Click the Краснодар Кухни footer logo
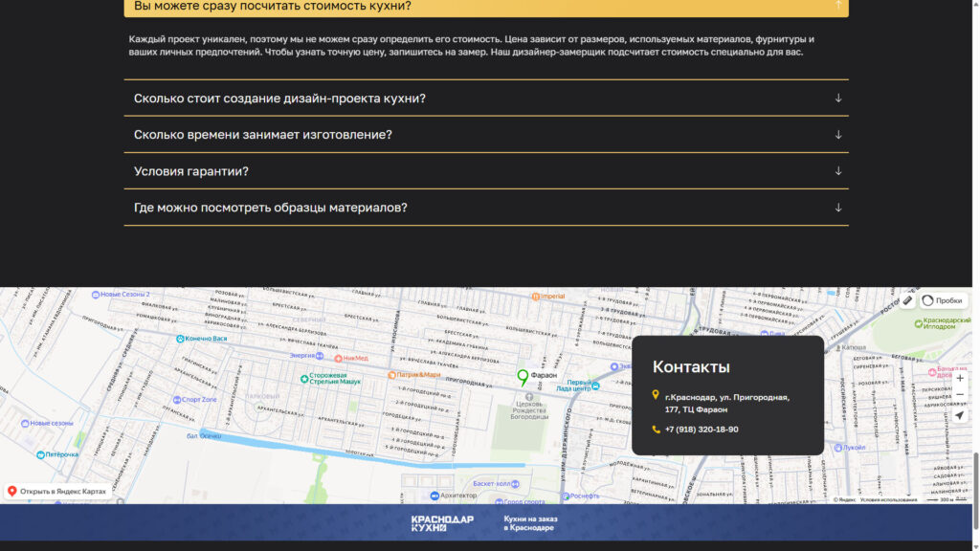The width and height of the screenshot is (980, 551). [x=442, y=523]
